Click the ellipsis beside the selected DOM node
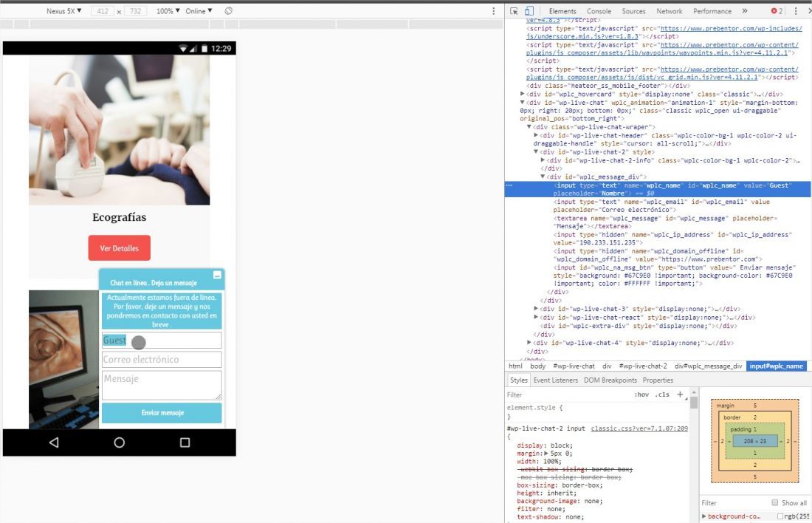Image resolution: width=812 pixels, height=523 pixels. (509, 185)
